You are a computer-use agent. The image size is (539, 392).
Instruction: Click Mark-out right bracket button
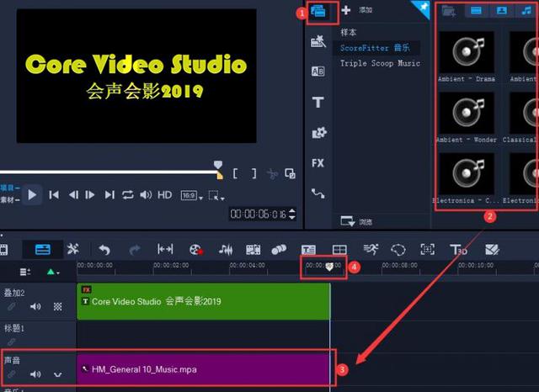[x=254, y=173]
